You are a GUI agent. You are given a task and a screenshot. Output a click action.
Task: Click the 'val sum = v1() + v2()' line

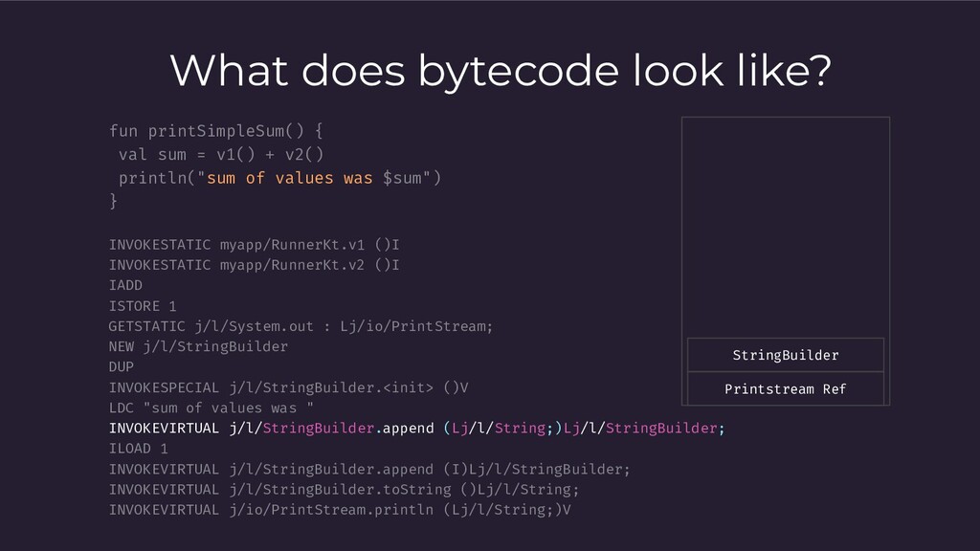221,154
